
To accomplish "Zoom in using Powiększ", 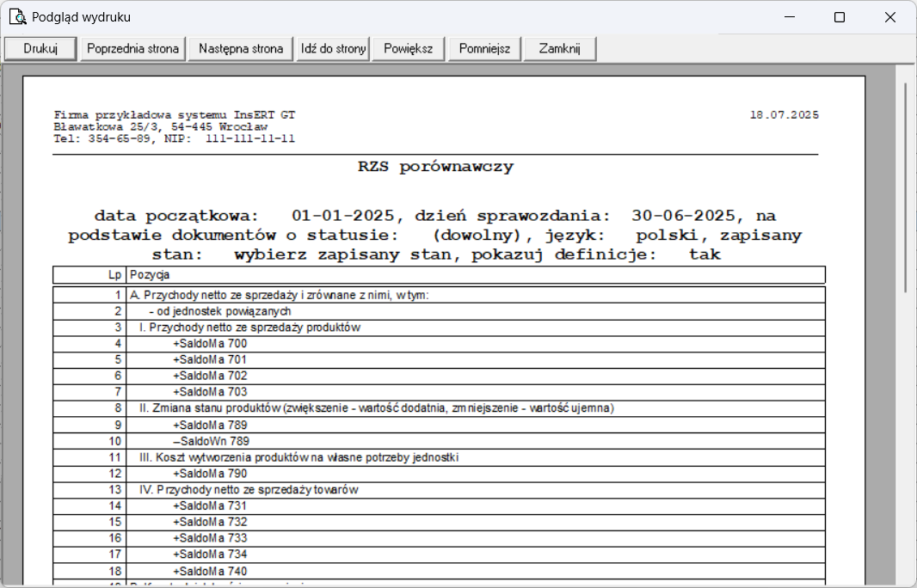I will 409,49.
